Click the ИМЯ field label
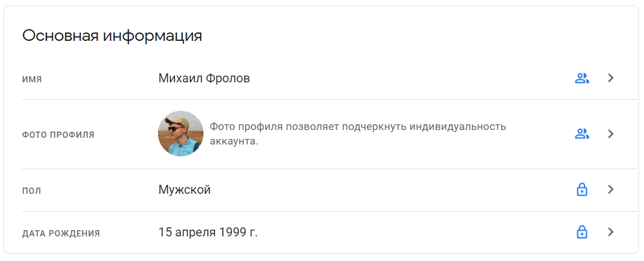Viewport: 644px width, 261px height. tap(32, 80)
